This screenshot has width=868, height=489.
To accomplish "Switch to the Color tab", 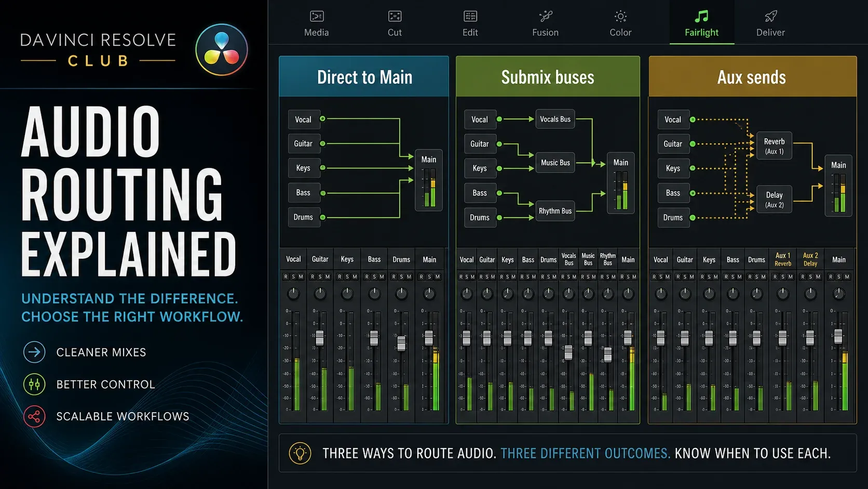I will coord(620,24).
